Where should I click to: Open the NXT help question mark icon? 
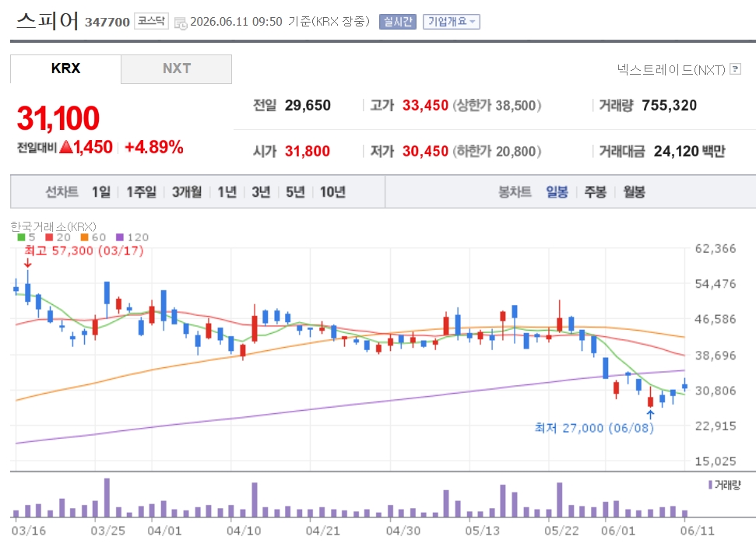coord(735,69)
